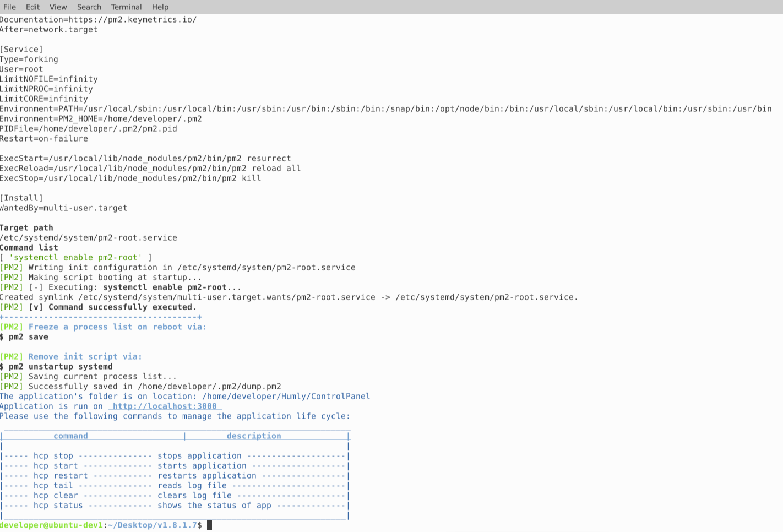783x532 pixels.
Task: Click the 'hcp stop' table row
Action: (175, 456)
